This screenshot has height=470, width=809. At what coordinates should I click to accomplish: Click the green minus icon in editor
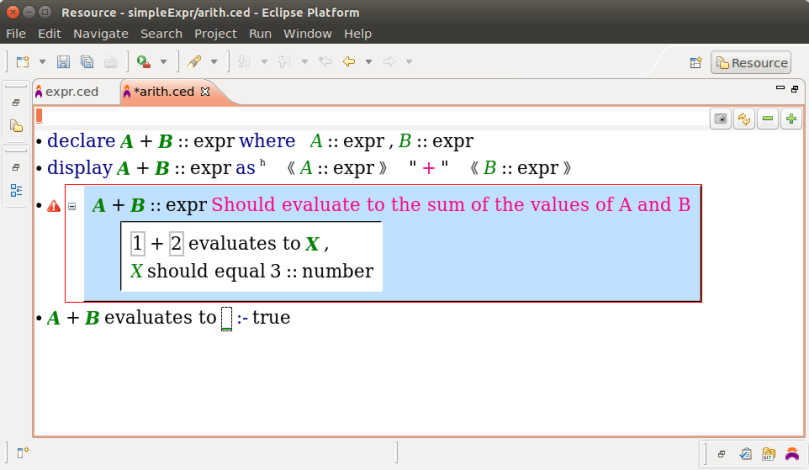click(x=768, y=119)
